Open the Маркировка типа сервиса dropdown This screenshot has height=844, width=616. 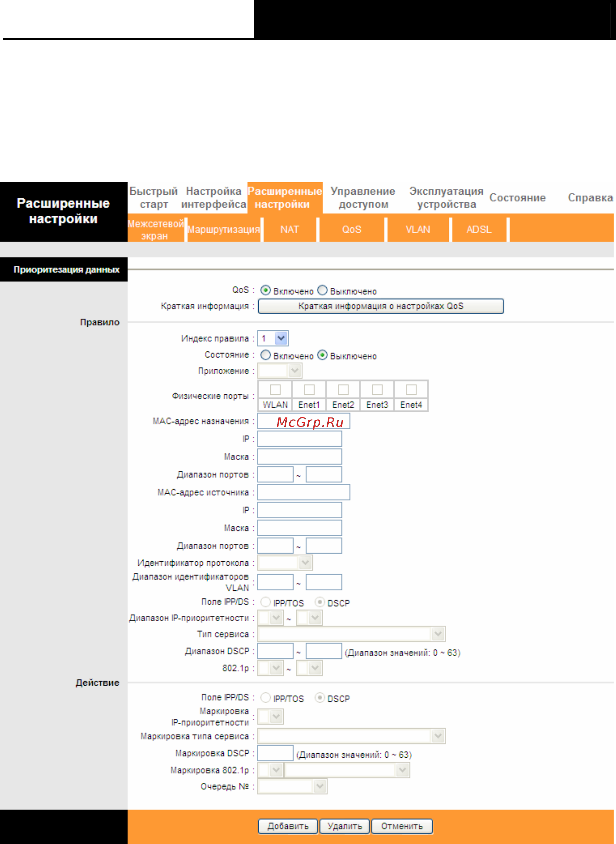(351, 736)
